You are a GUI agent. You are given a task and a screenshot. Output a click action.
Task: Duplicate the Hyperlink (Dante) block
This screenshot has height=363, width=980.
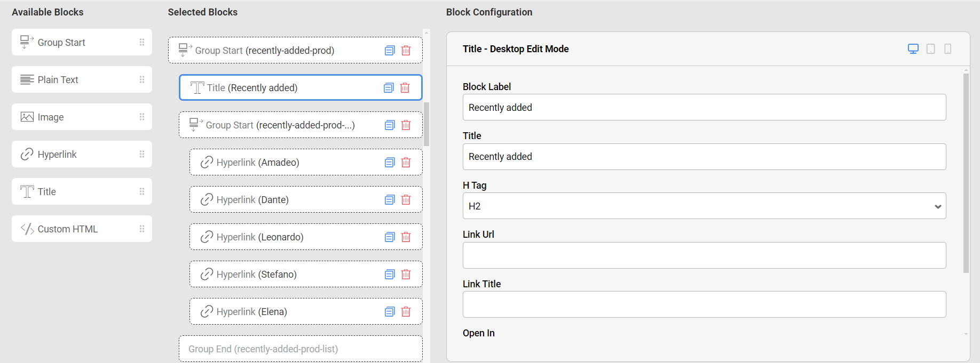click(x=390, y=200)
